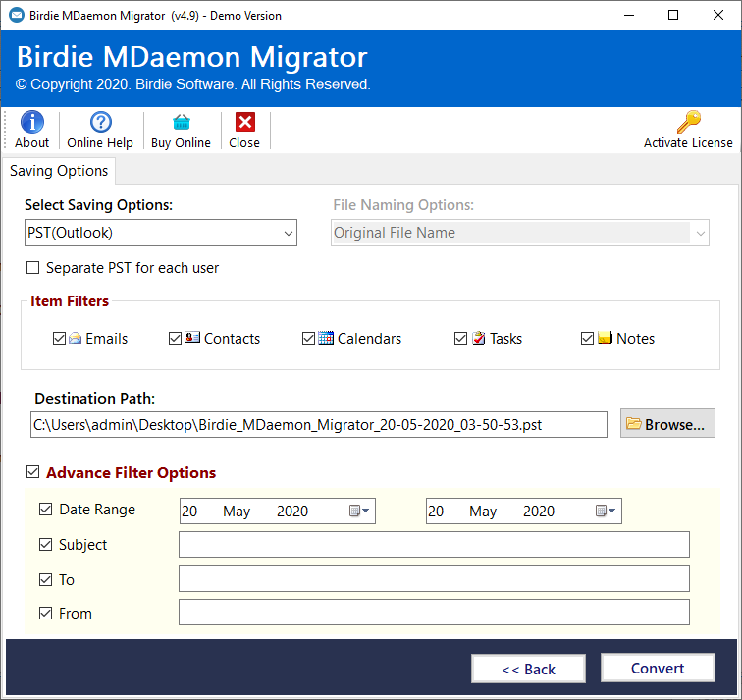Maximize the Birdie MDaemon Migrator window
The image size is (742, 700).
pyautogui.click(x=673, y=15)
